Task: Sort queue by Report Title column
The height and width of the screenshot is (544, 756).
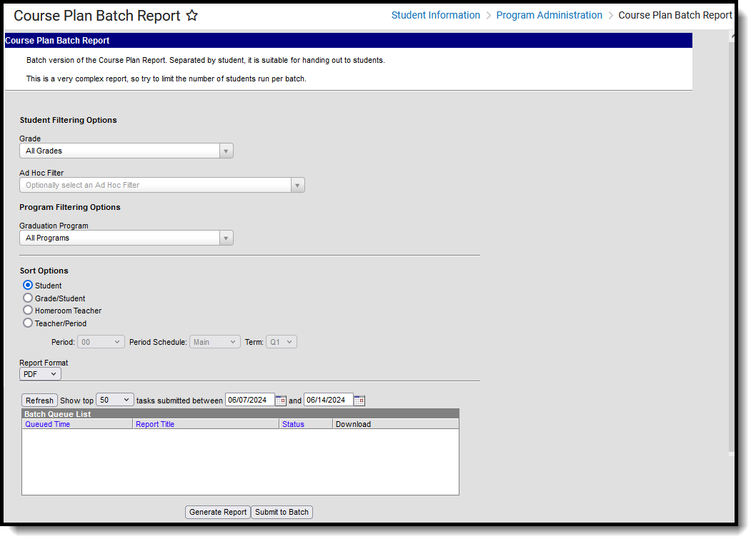Action: (x=155, y=425)
